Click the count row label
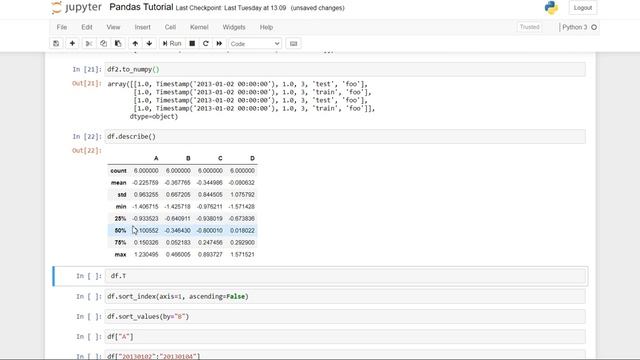This screenshot has height=360, width=640. click(118, 171)
